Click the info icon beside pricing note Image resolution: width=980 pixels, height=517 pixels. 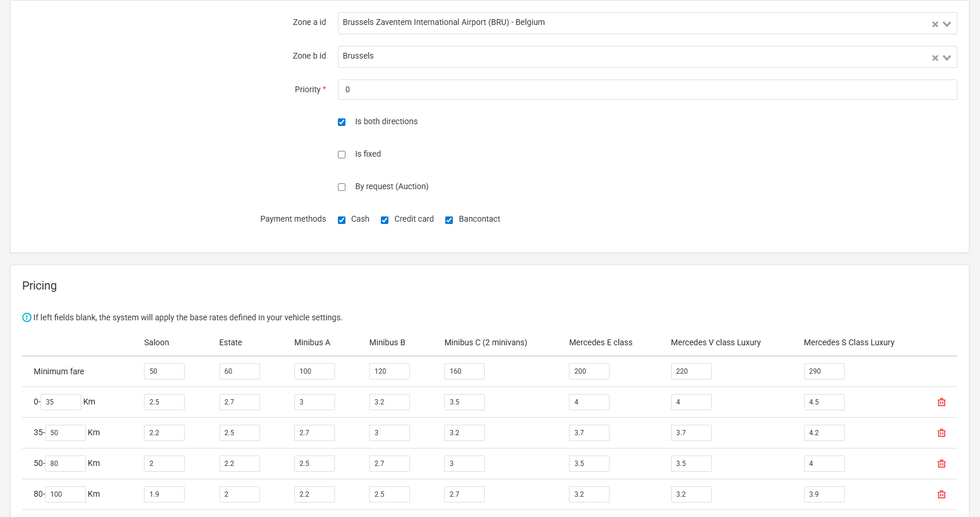pyautogui.click(x=27, y=317)
